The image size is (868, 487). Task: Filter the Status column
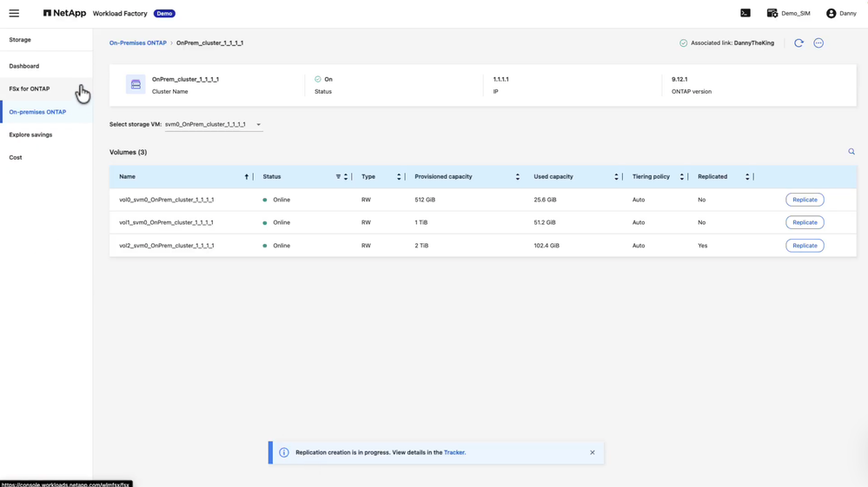coord(338,177)
